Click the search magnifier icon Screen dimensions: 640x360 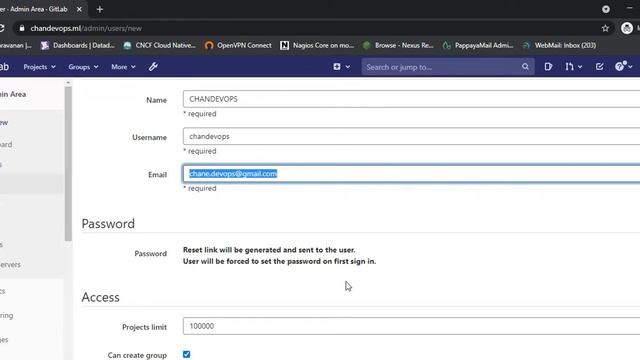(525, 67)
